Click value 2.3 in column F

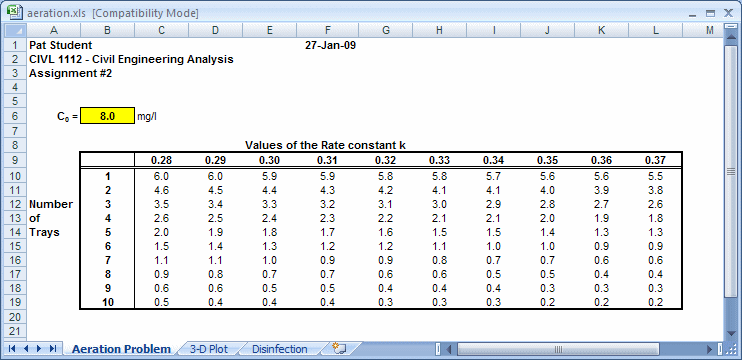point(328,219)
